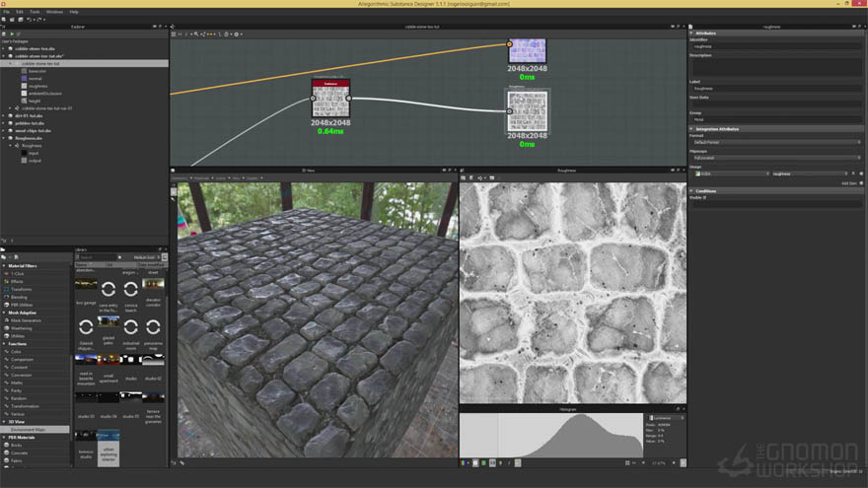Click the Identifier field in Attributes
Screen dimensions: 868x488
point(775,46)
